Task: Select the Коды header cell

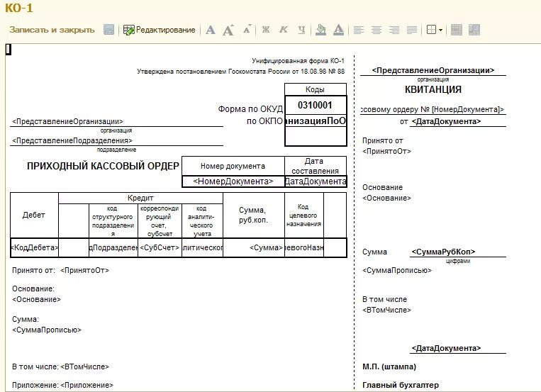Action: (316, 89)
